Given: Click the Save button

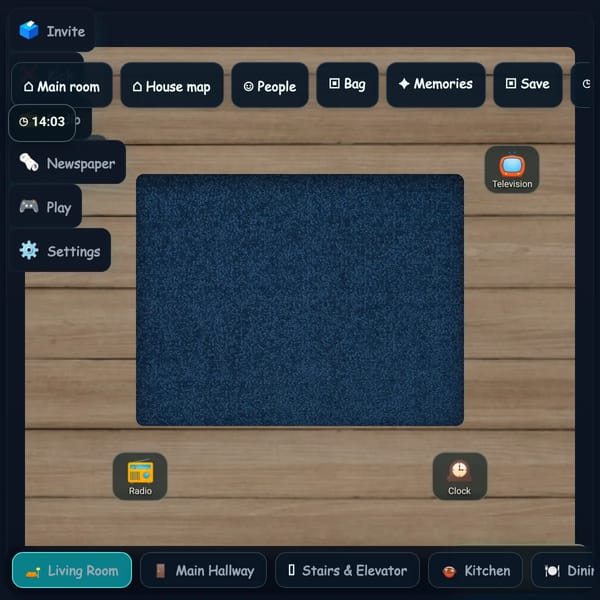Looking at the screenshot, I should click(x=528, y=84).
